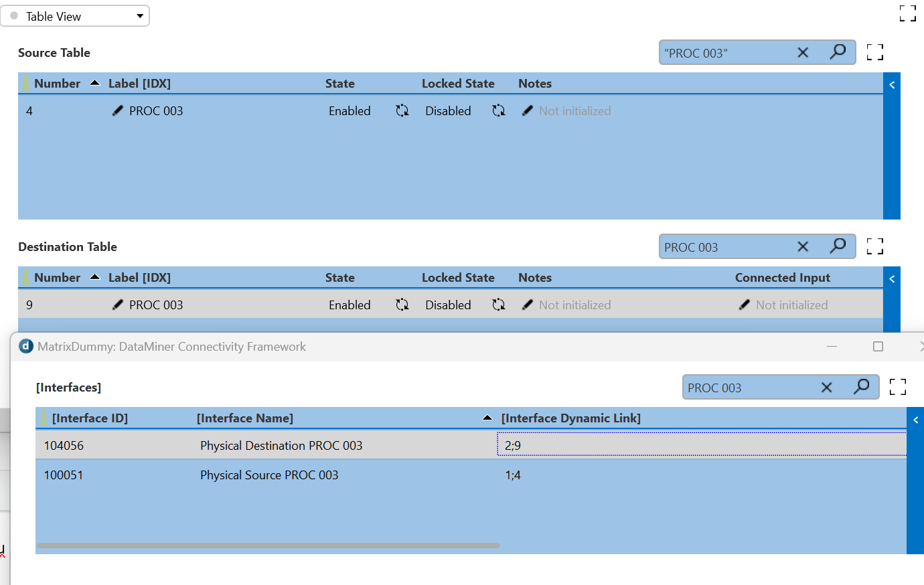Edit Connected Input pencil in destination row 9

[744, 305]
